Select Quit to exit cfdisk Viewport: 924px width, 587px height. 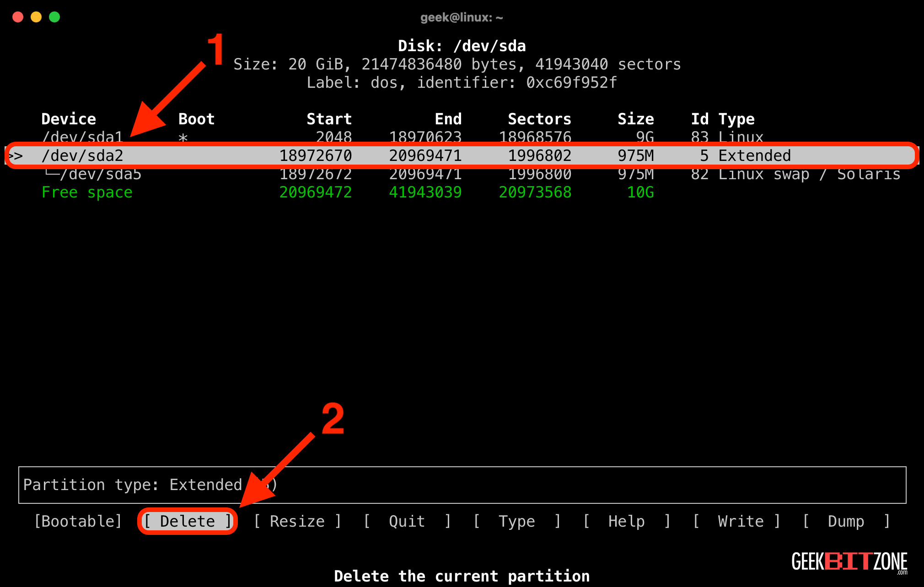pyautogui.click(x=406, y=521)
